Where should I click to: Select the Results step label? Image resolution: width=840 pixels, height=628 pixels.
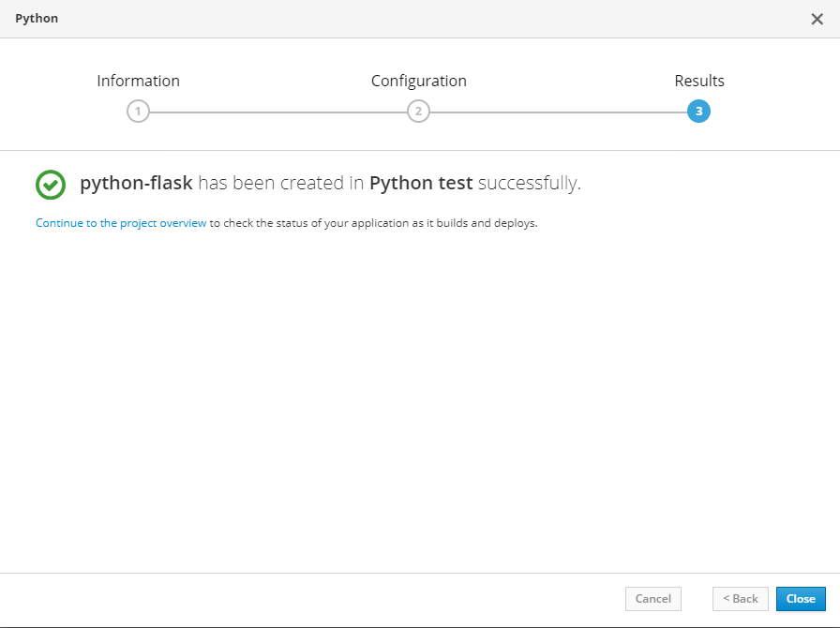pos(698,81)
